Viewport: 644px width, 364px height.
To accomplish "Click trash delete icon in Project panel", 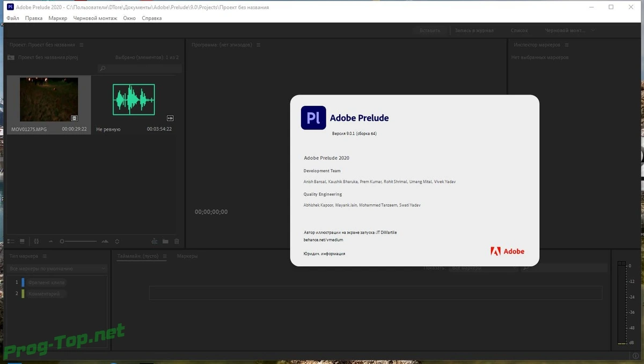I will pyautogui.click(x=177, y=242).
